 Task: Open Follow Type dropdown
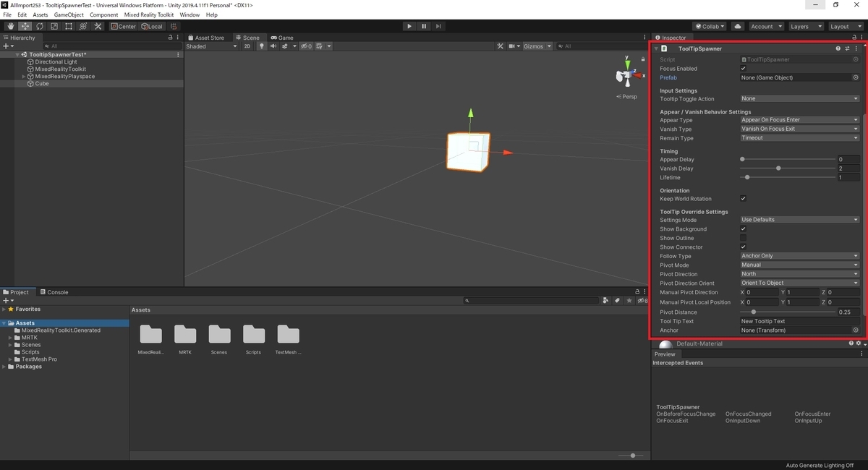[799, 256]
